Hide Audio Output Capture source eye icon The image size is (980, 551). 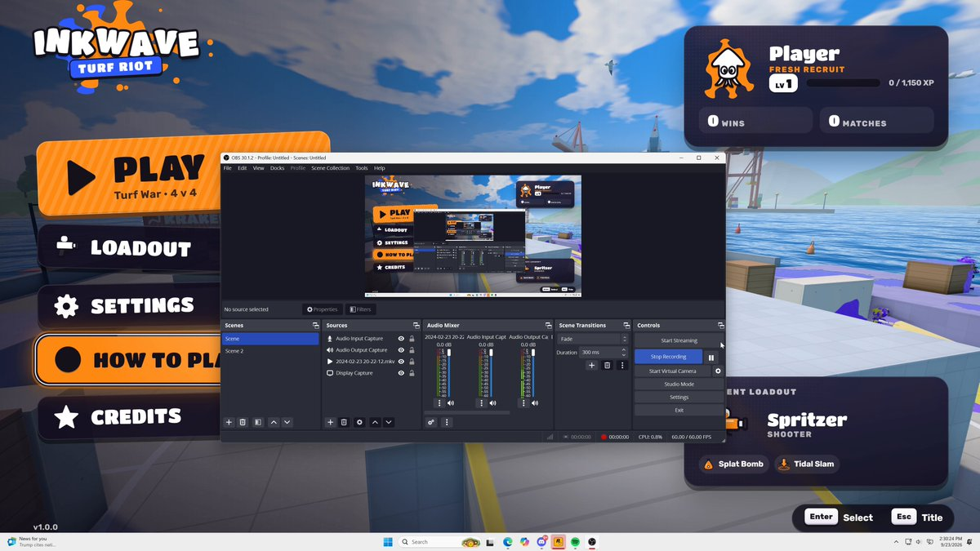pyautogui.click(x=401, y=349)
